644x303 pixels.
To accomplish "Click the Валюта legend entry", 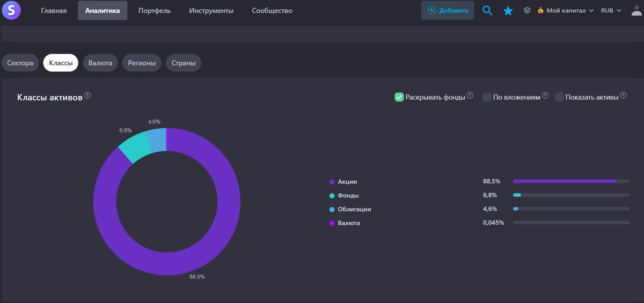I will tap(349, 223).
